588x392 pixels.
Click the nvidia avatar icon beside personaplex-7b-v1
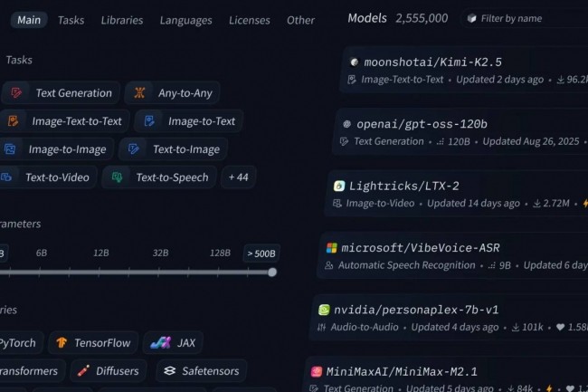[324, 310]
